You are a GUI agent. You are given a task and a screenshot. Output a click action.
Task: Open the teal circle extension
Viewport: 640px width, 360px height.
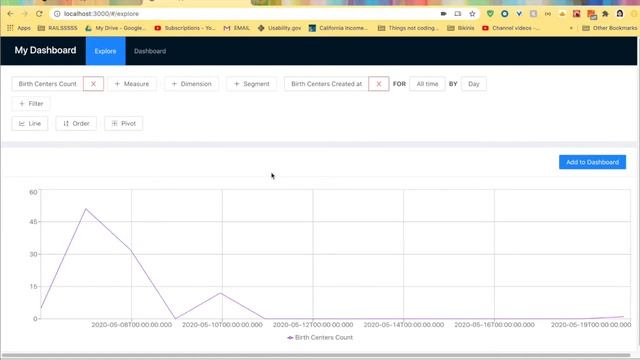click(x=504, y=13)
